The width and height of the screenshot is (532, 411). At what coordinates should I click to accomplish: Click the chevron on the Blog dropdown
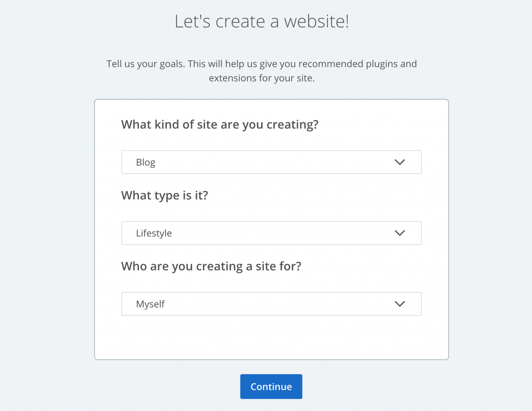400,162
